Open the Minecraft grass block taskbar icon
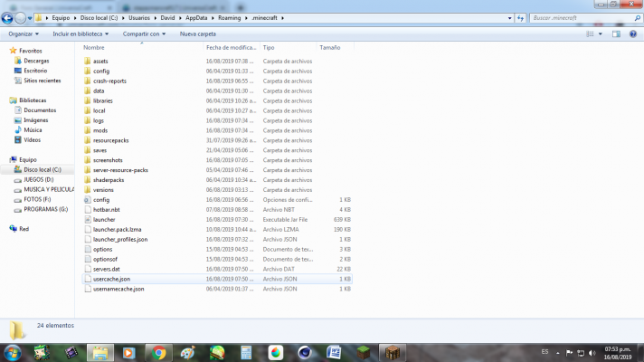The height and width of the screenshot is (362, 644). pyautogui.click(x=363, y=353)
